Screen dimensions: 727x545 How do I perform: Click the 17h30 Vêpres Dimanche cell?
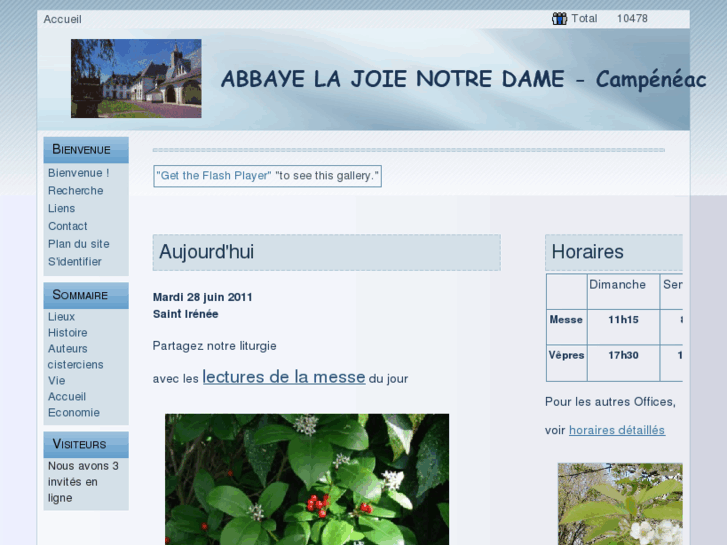(x=623, y=363)
